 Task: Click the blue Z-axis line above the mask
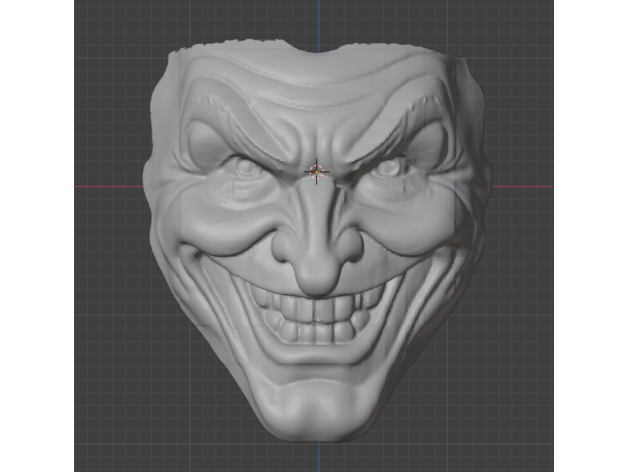(x=318, y=22)
